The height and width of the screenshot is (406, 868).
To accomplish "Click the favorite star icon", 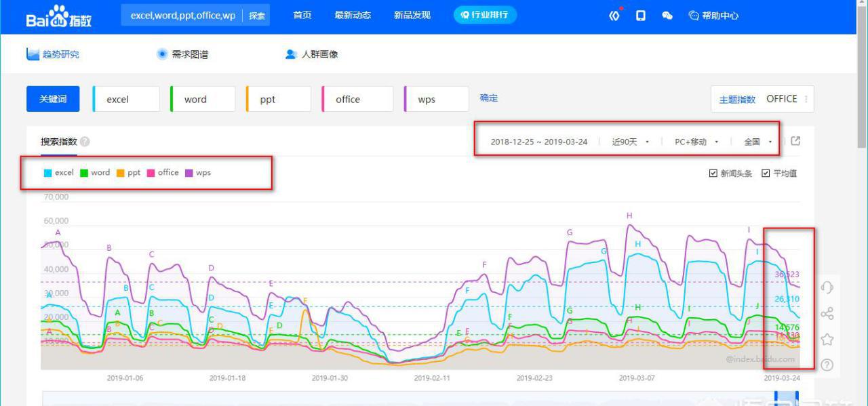I will click(x=827, y=339).
